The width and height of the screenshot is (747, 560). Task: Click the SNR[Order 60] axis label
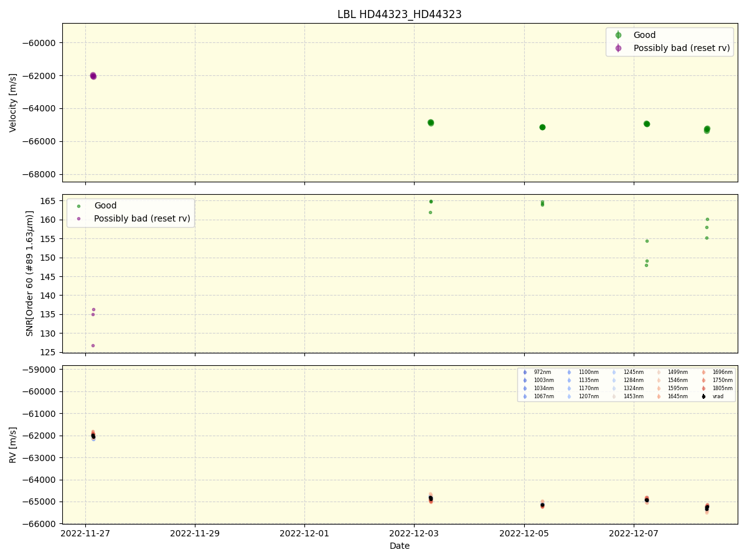click(30, 273)
